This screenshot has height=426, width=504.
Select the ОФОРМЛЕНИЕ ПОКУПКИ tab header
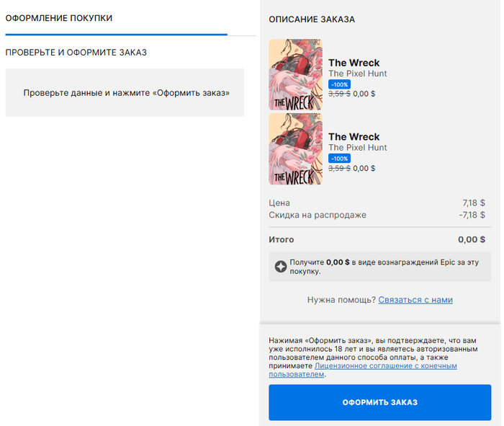click(59, 18)
